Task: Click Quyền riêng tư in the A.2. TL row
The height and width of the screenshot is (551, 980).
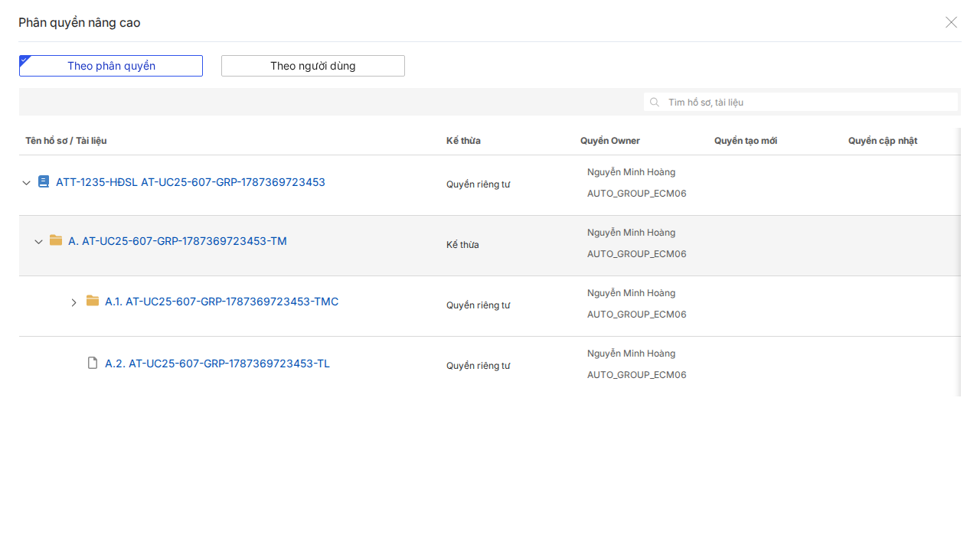Action: (x=479, y=366)
